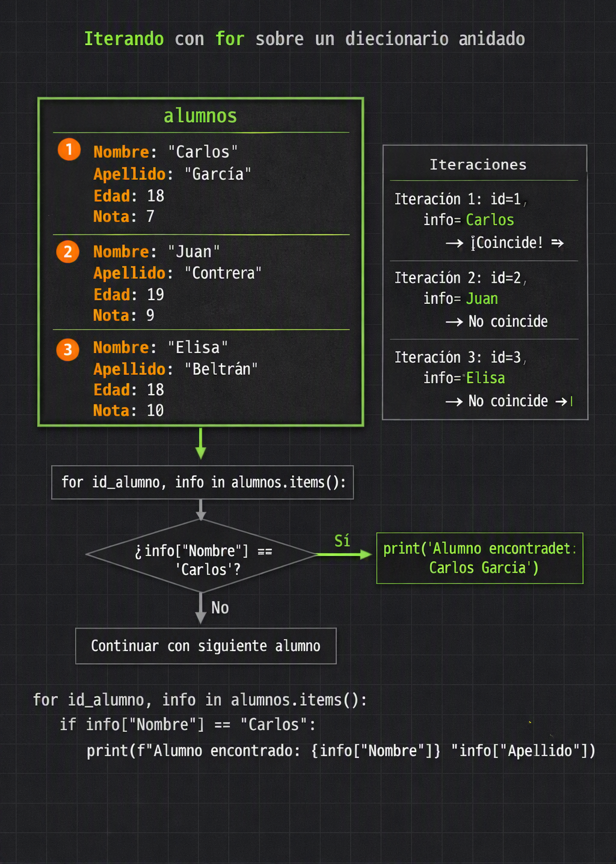Click the orange number 3 badge
Screen dimensions: 616x864
click(x=68, y=350)
